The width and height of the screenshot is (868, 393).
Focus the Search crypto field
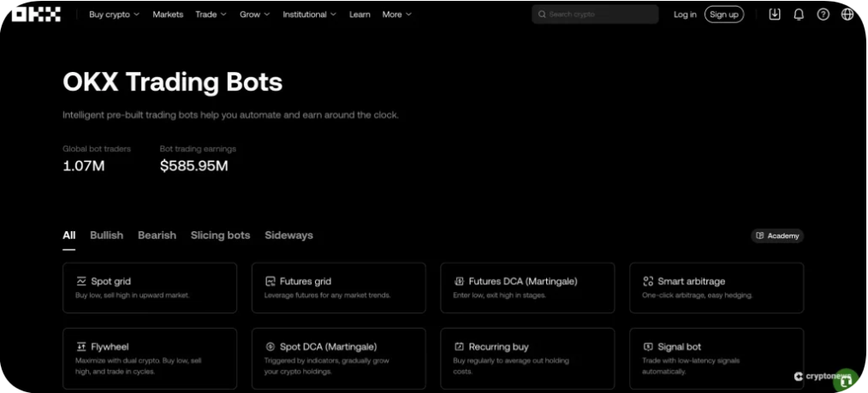595,15
